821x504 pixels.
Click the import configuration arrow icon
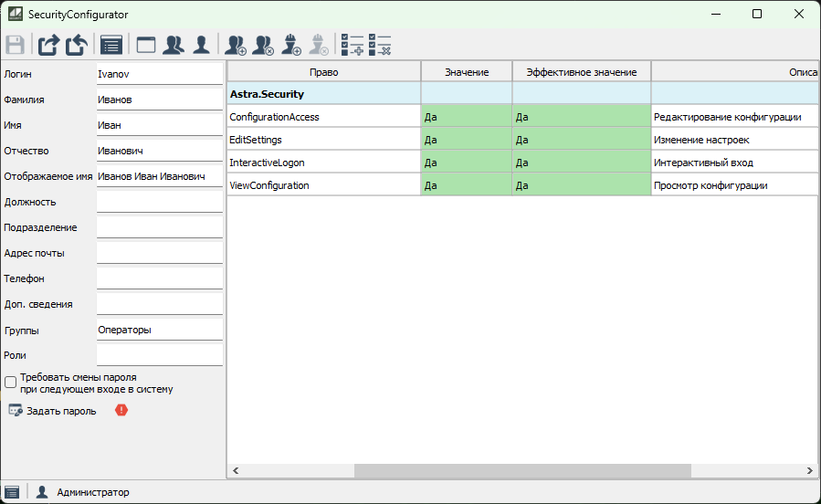[76, 44]
